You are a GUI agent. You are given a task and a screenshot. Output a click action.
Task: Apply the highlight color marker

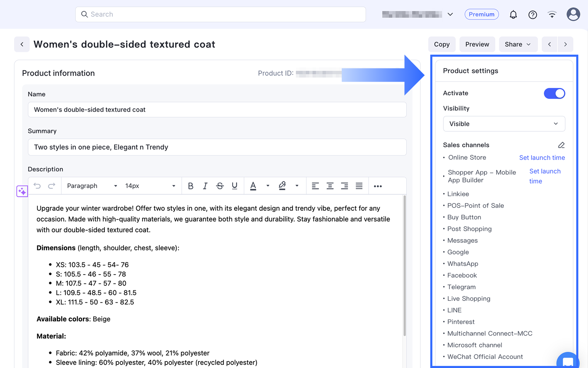tap(282, 186)
